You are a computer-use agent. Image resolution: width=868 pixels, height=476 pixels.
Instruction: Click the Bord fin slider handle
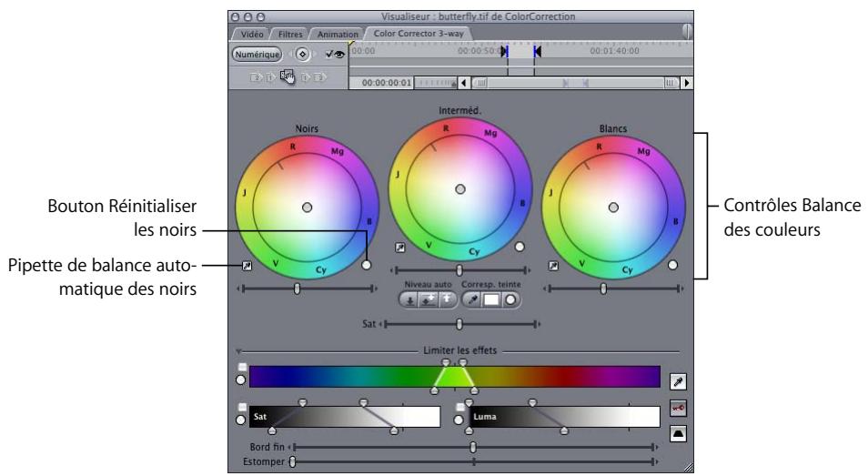[473, 447]
